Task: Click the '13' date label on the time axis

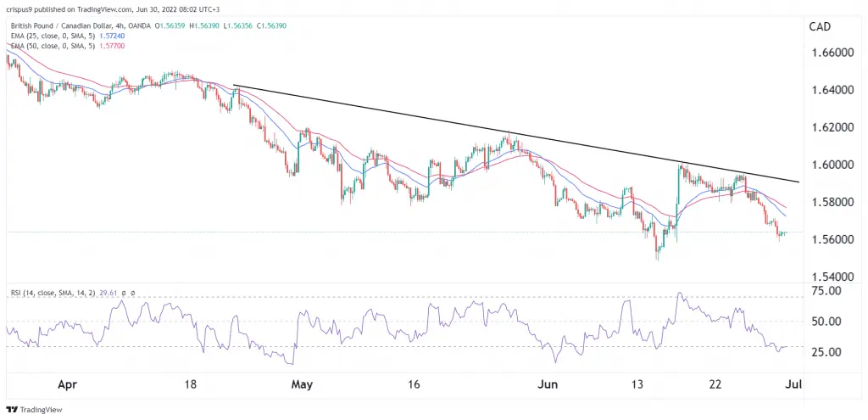Action: tap(637, 384)
